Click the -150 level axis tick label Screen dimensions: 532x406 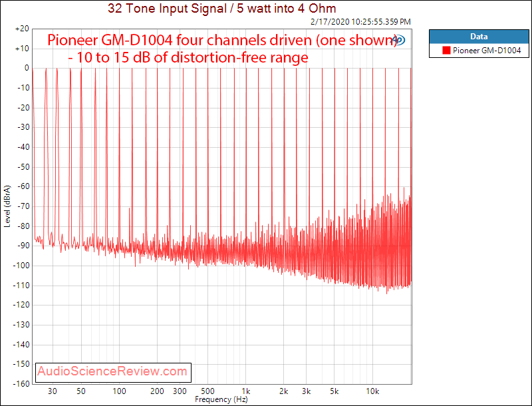click(x=21, y=364)
